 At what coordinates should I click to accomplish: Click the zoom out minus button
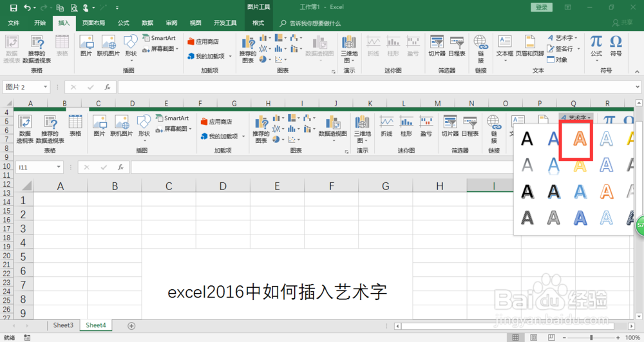[x=565, y=337]
